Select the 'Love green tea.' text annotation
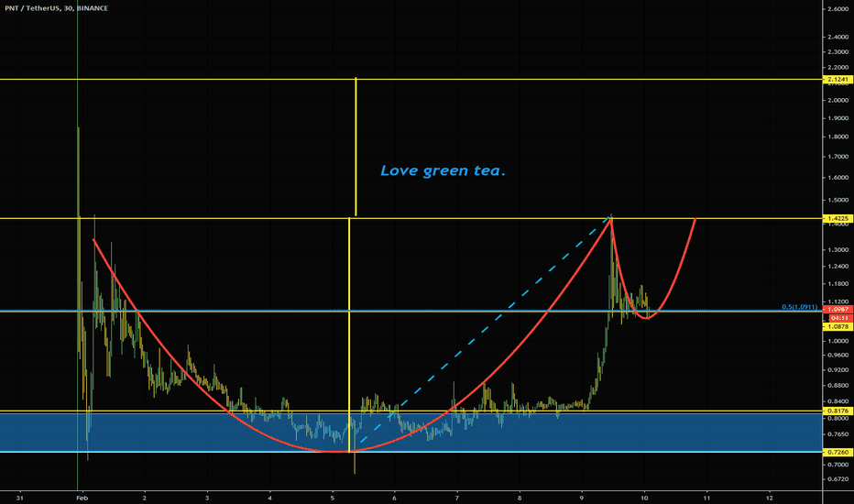The height and width of the screenshot is (504, 854). [443, 170]
